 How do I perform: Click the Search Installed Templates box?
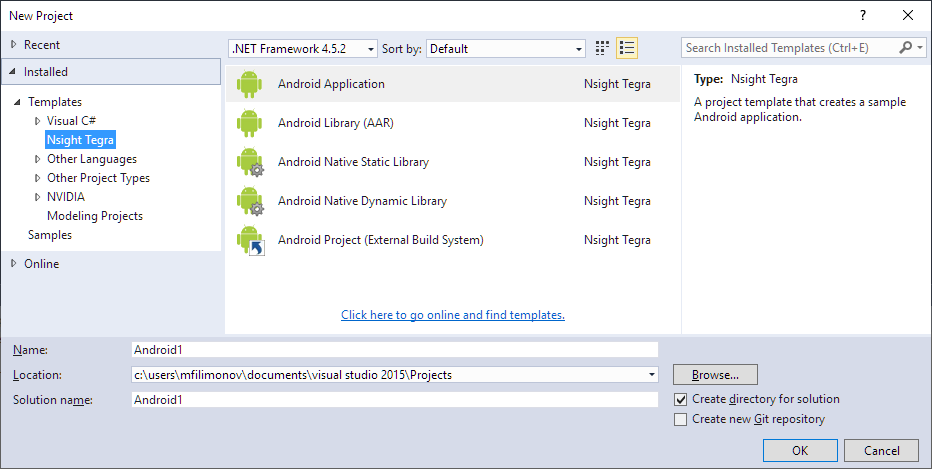click(x=789, y=48)
